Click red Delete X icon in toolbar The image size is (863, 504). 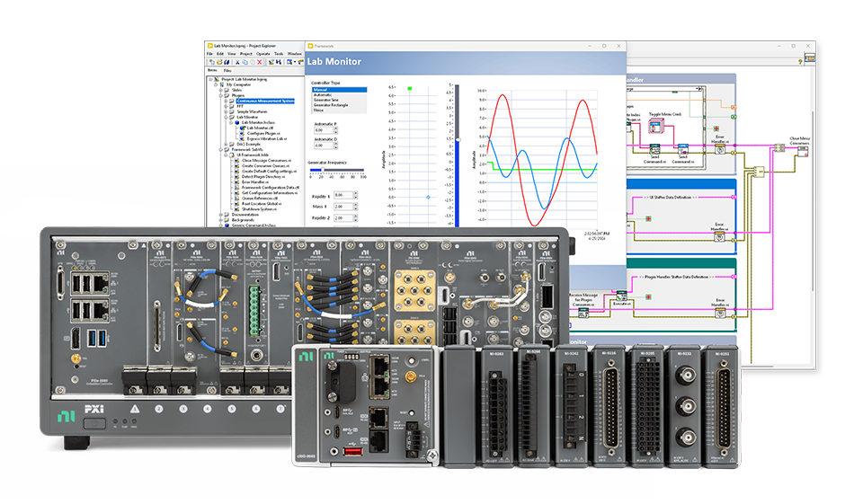coord(259,62)
